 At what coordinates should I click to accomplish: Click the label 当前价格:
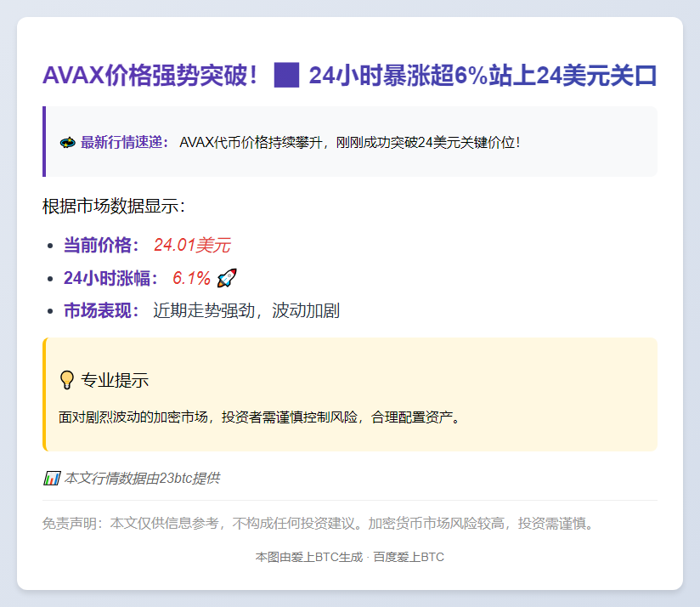101,245
